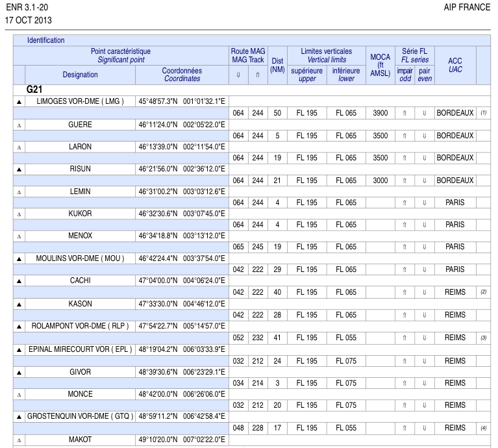Viewport: 498px width, 448px height.
Task: Click the distance value 50
Action: (277, 113)
